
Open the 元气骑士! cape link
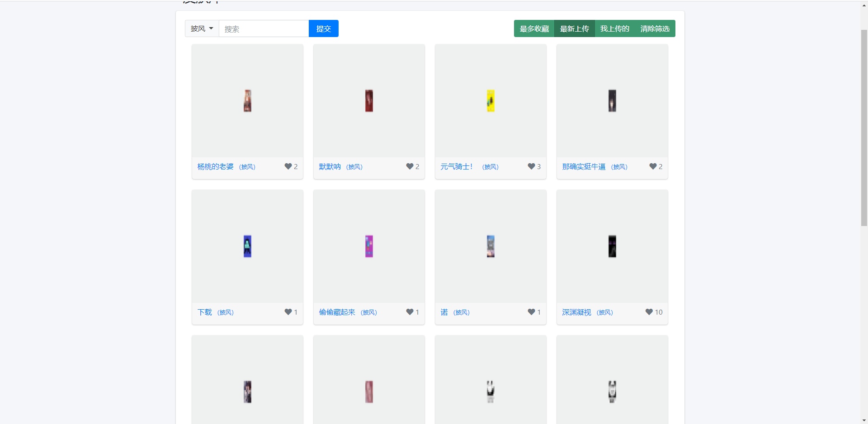point(457,167)
